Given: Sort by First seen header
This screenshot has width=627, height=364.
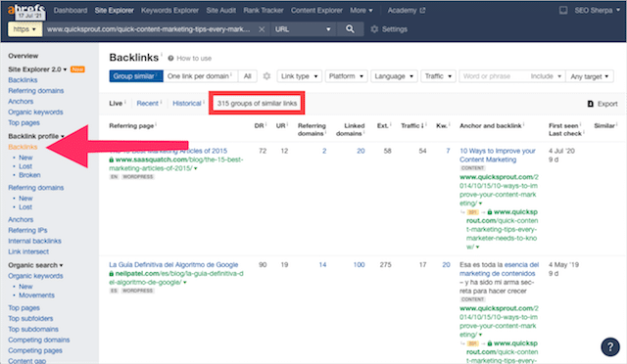Looking at the screenshot, I should [x=563, y=126].
